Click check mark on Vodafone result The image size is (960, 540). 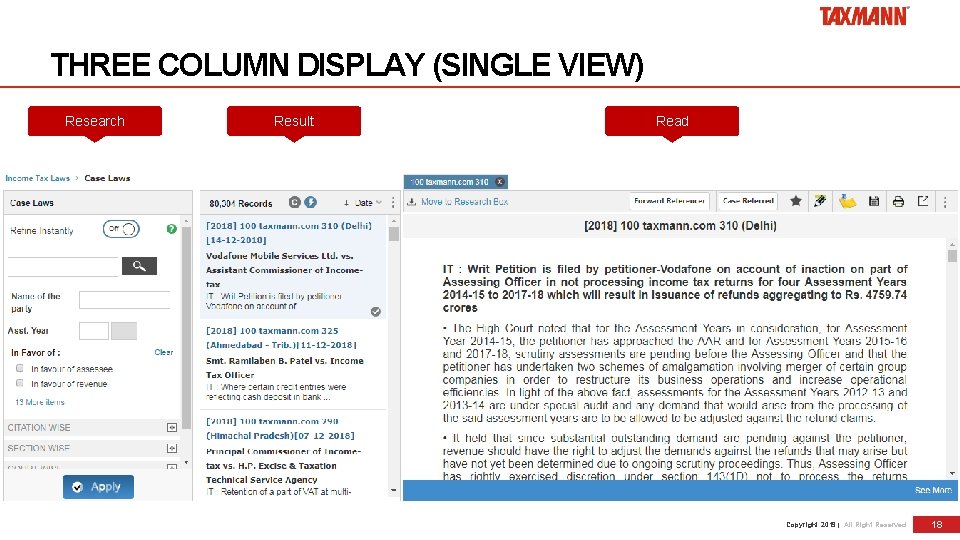point(375,312)
